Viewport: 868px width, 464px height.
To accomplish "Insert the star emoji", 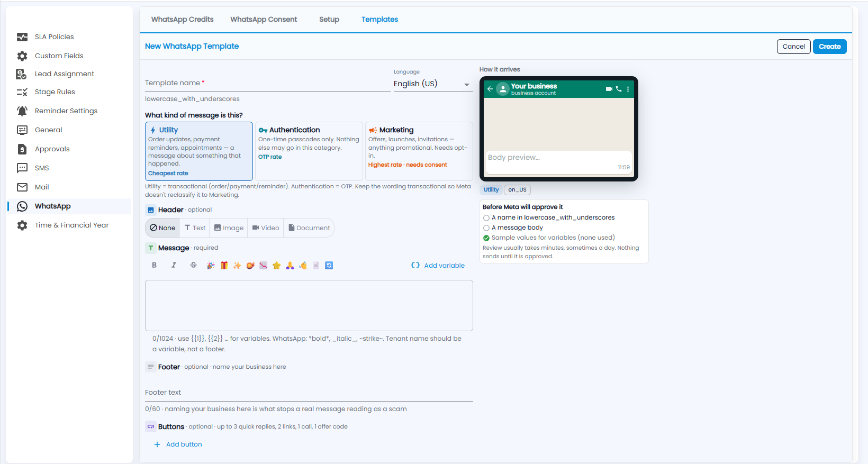I will 277,266.
